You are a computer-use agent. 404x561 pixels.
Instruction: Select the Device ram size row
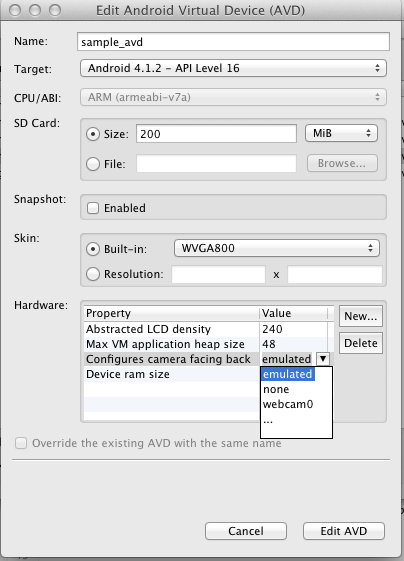coord(172,374)
